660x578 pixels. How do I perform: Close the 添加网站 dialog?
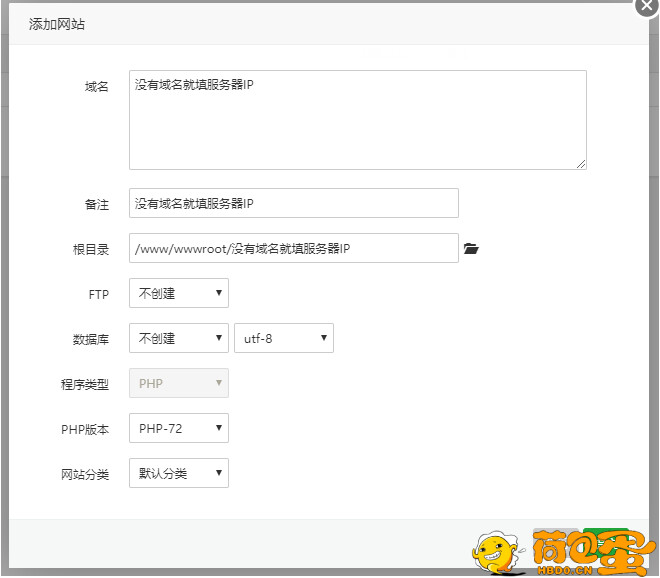click(x=647, y=5)
